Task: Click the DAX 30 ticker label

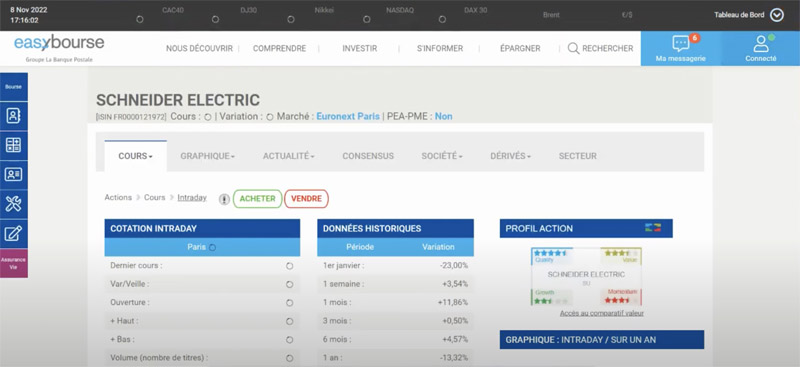Action: pyautogui.click(x=476, y=10)
